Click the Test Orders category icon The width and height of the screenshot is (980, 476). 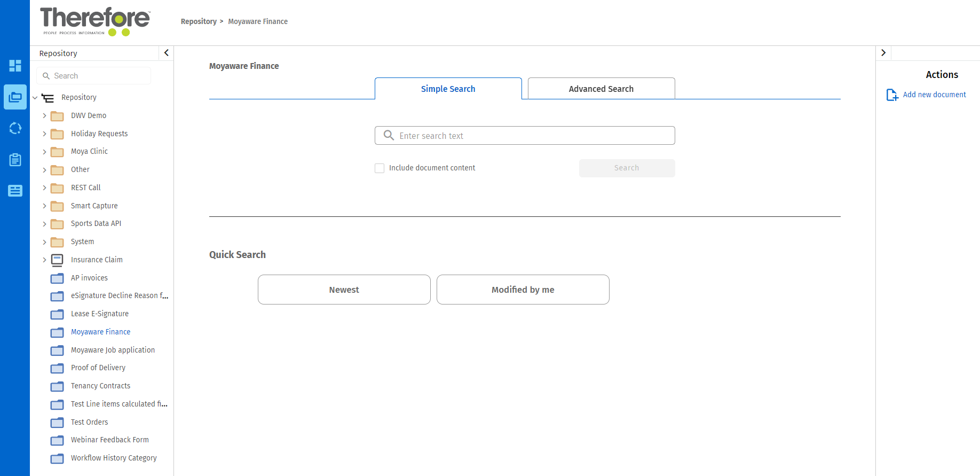(x=57, y=423)
